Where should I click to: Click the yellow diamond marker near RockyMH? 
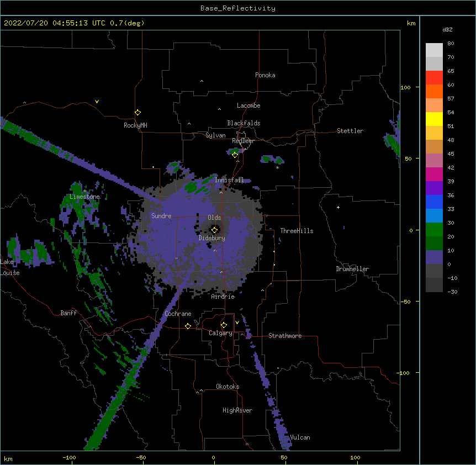coord(138,113)
